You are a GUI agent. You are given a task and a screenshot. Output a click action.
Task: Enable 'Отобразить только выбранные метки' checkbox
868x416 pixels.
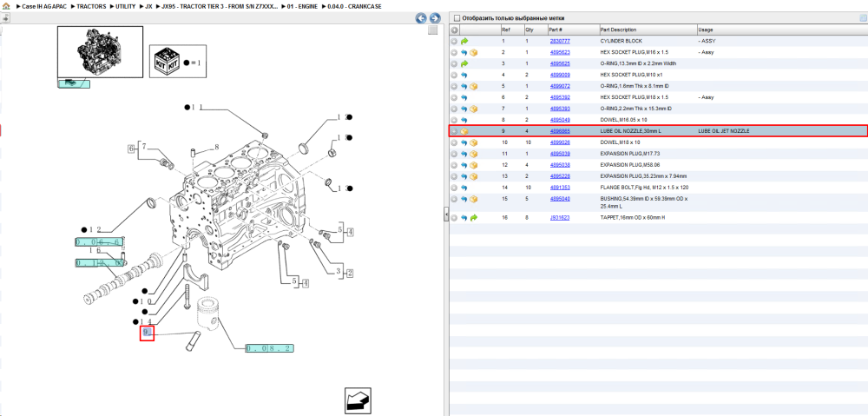[457, 18]
